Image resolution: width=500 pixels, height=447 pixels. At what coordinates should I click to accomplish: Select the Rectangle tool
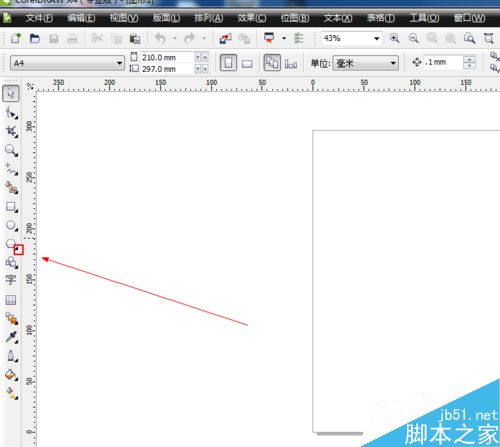tap(11, 207)
